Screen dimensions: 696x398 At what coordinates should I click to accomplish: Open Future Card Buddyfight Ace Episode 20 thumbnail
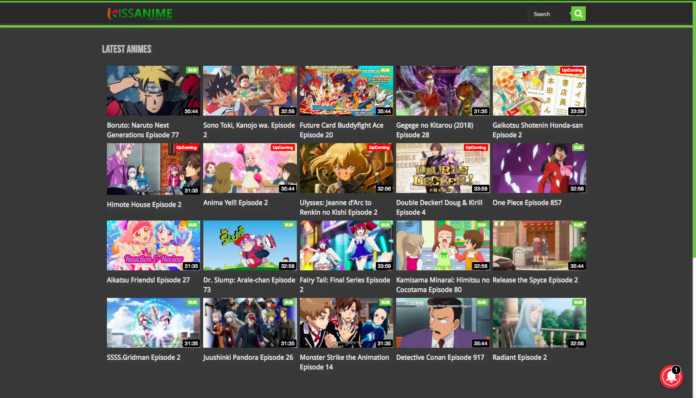(x=346, y=91)
